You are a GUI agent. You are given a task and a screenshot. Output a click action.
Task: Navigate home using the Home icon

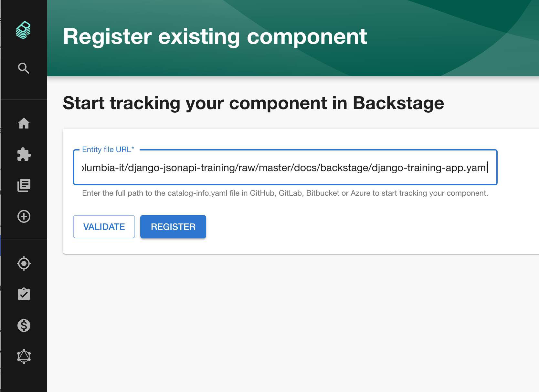coord(24,124)
